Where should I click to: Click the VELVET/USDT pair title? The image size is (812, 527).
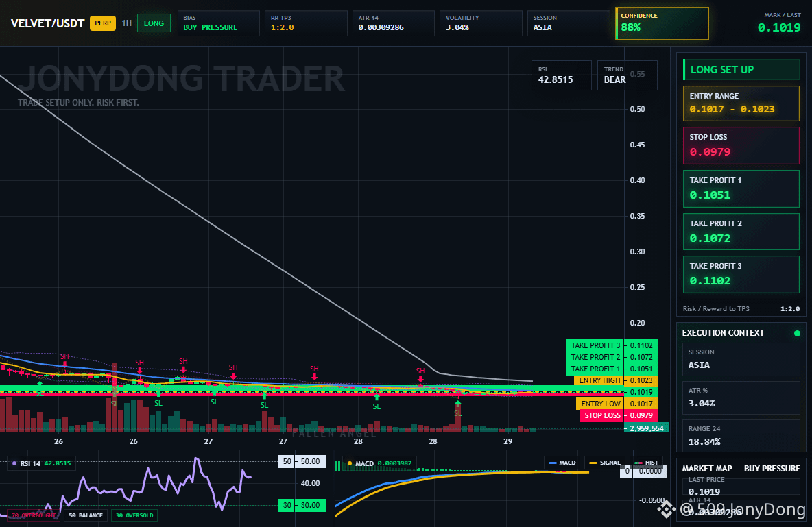[47, 23]
